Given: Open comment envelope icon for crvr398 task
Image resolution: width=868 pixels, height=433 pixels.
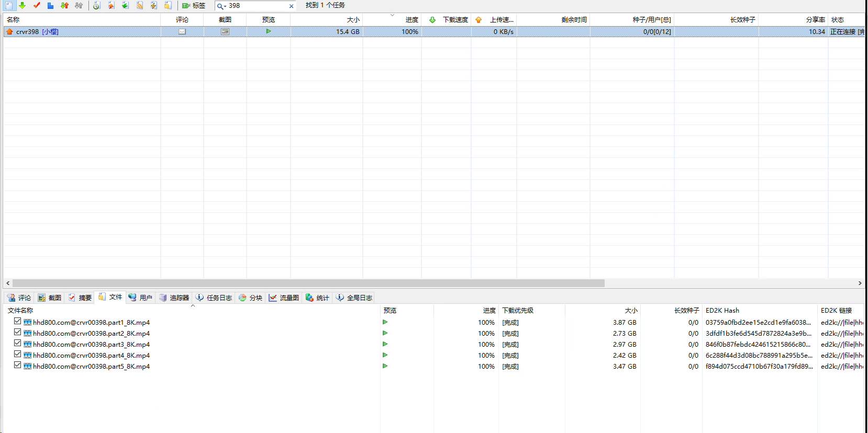Looking at the screenshot, I should [x=182, y=32].
